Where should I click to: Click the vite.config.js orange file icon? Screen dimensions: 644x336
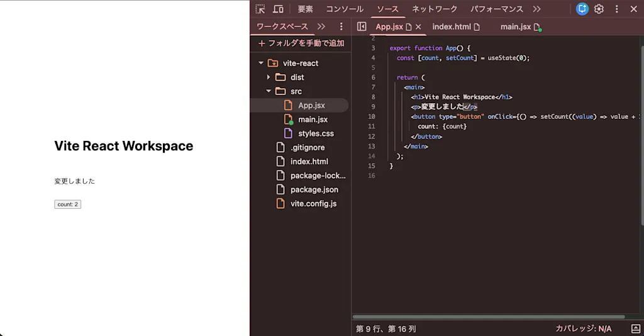click(280, 204)
